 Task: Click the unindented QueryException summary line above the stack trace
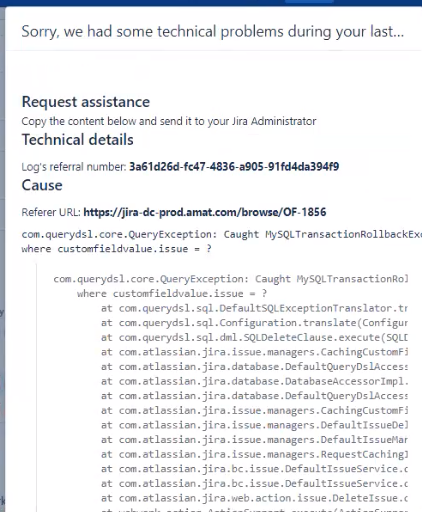click(221, 234)
